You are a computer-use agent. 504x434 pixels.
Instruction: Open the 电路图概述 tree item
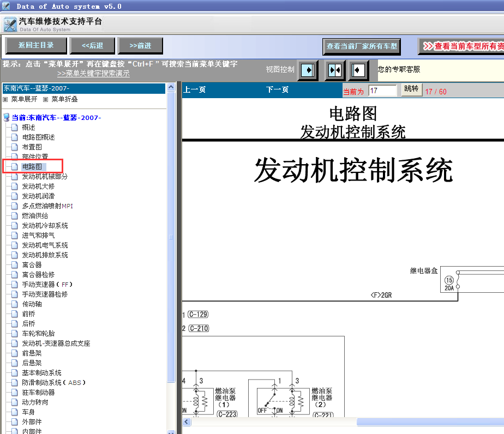(39, 137)
